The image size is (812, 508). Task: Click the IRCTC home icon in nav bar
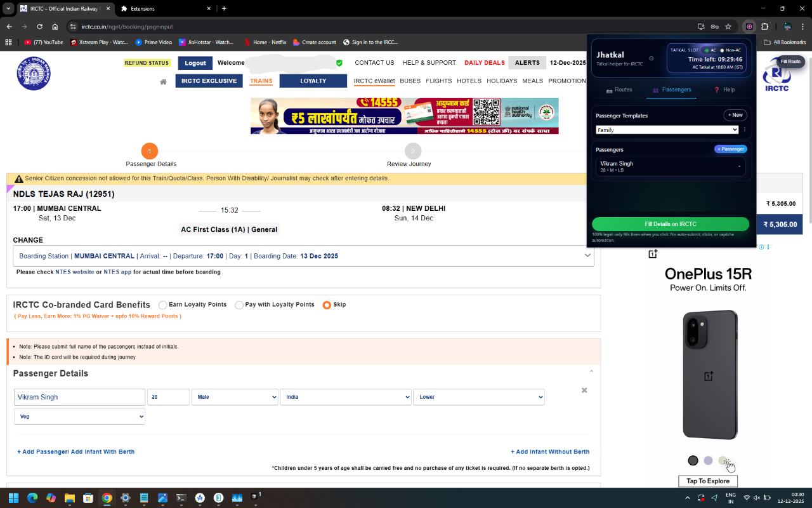(163, 81)
